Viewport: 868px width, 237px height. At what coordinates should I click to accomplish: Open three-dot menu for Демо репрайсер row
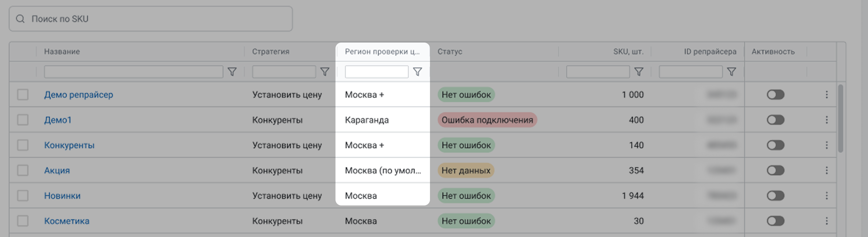point(827,95)
